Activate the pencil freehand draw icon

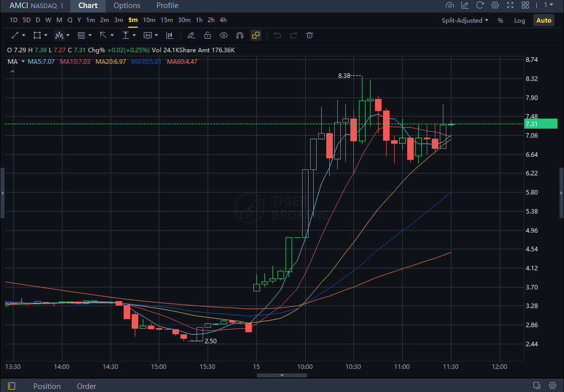(x=191, y=35)
